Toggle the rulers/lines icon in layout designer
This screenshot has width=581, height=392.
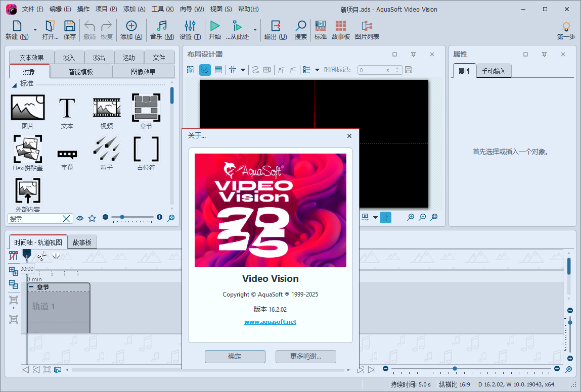(218, 70)
